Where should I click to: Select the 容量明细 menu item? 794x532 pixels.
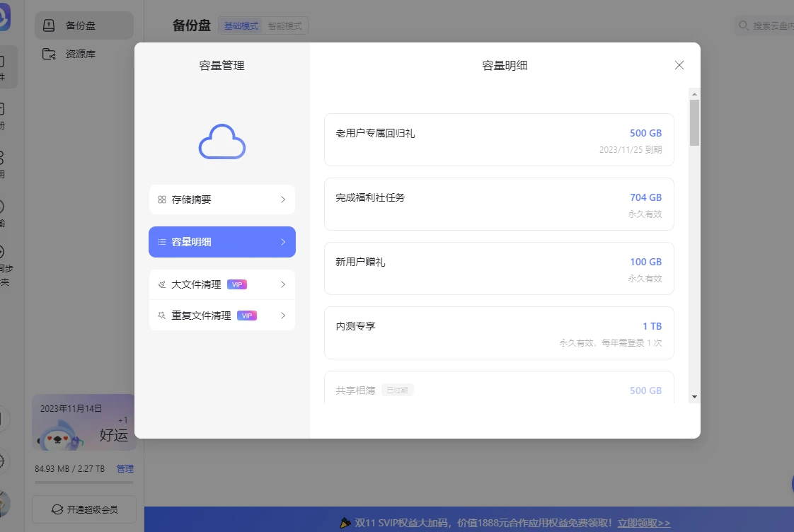tap(221, 242)
